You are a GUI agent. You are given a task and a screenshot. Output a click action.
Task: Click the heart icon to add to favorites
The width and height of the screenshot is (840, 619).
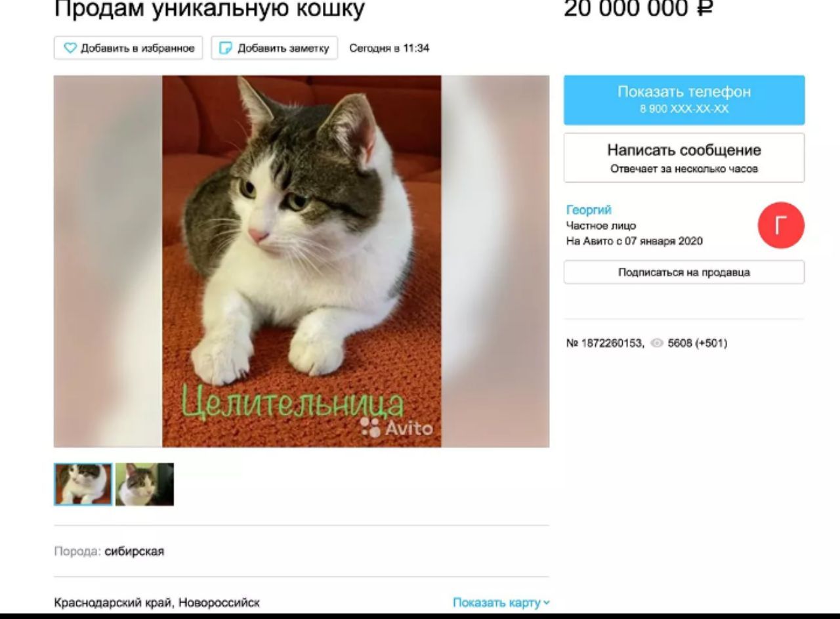tap(70, 48)
